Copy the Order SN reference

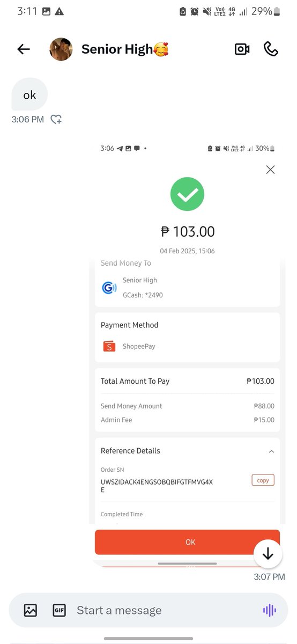coord(263,480)
